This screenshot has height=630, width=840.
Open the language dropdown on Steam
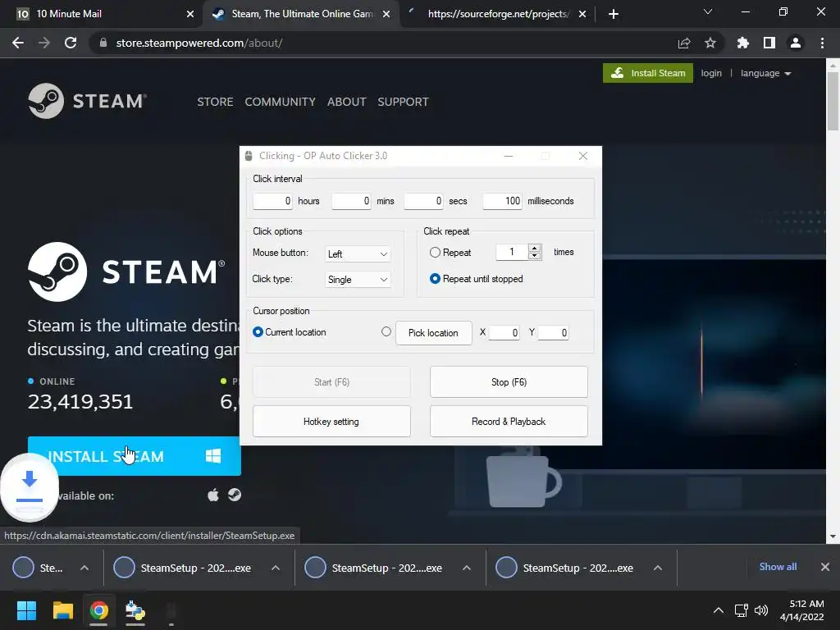pyautogui.click(x=765, y=73)
